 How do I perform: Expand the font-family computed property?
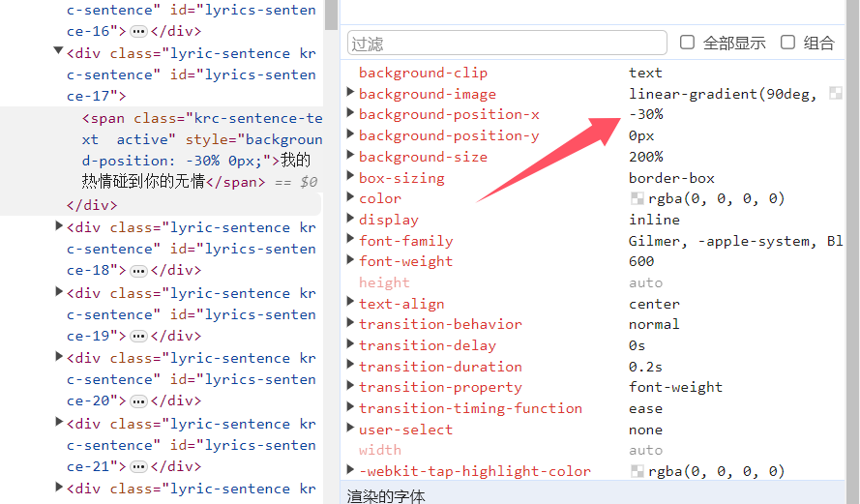[x=350, y=241]
